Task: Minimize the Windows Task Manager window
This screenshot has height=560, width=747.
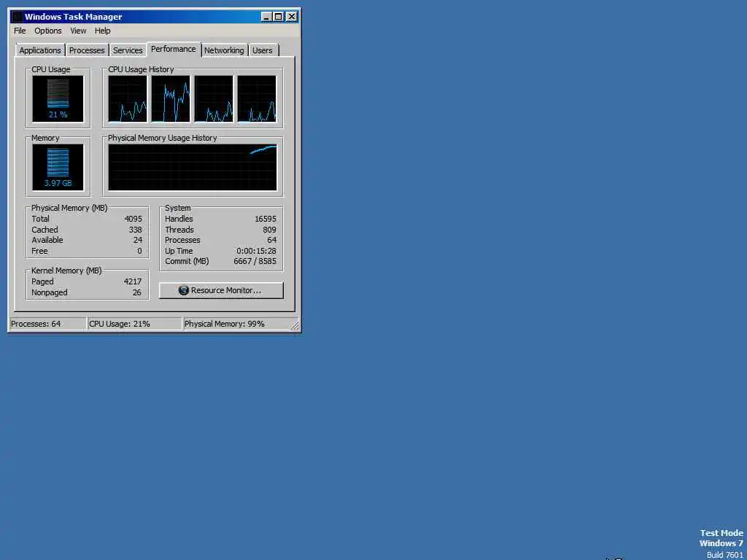Action: 266,17
